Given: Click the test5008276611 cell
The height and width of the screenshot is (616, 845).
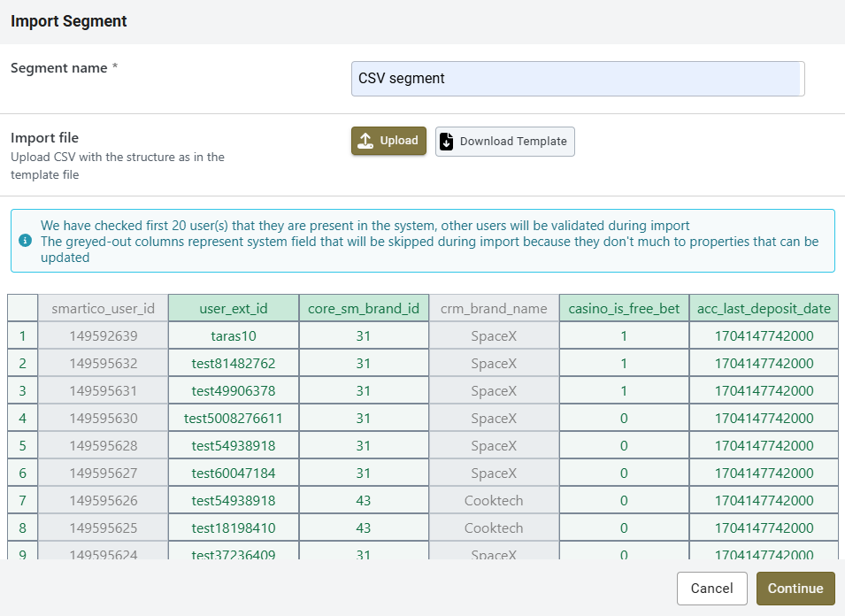Looking at the screenshot, I should point(234,419).
